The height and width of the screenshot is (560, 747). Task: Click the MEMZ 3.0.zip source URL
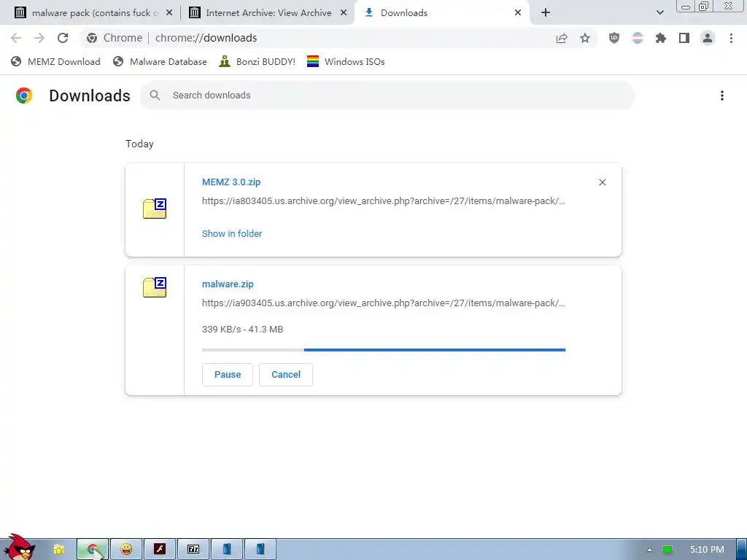point(384,201)
